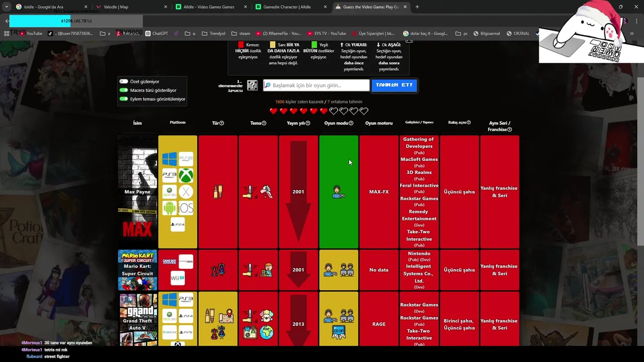Open the ORJINAL bookmark

tap(518, 34)
